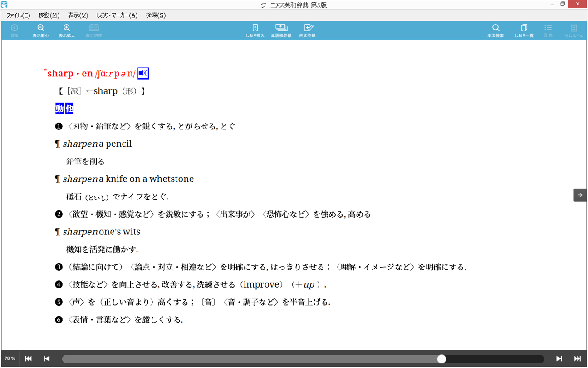Jump to first page button
Viewport: 588px width, 368px height.
click(28, 358)
